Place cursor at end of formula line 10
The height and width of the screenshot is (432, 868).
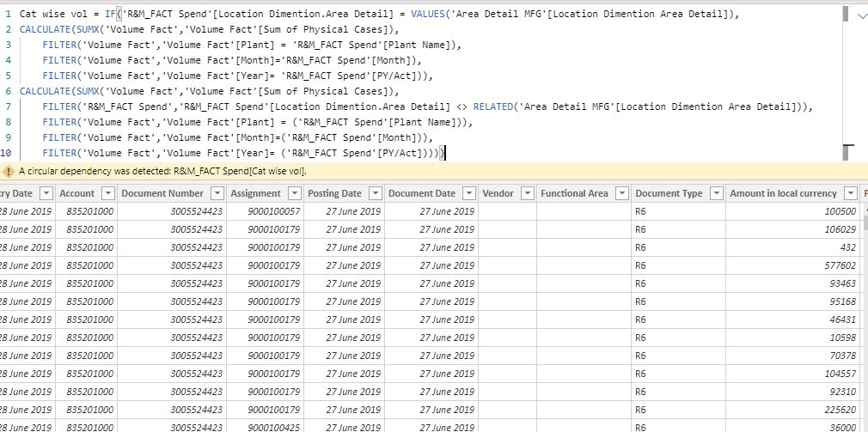444,153
